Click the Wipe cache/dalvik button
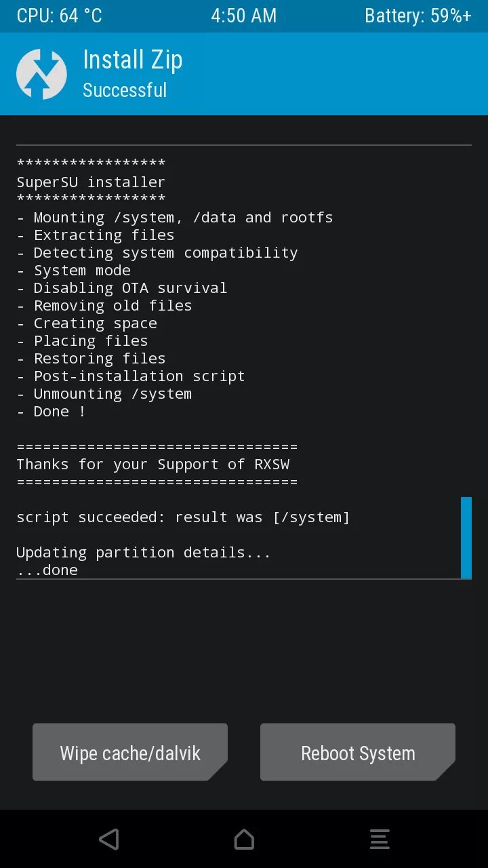488x868 pixels. 130,752
